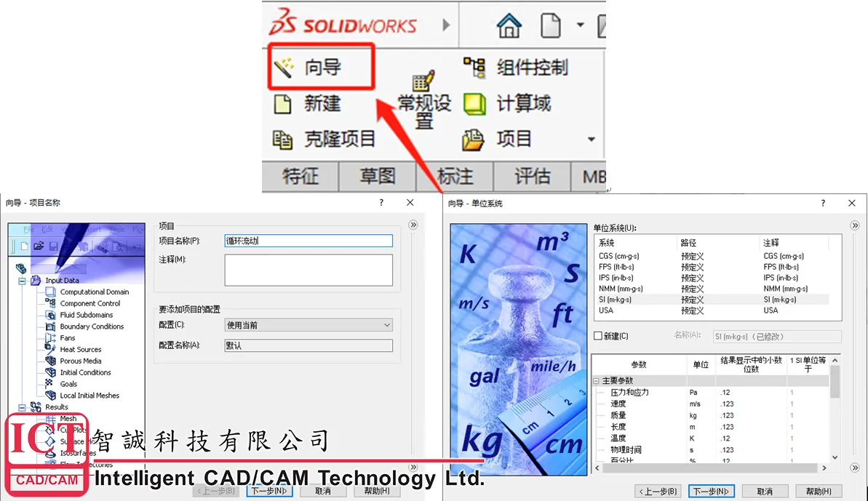The image size is (868, 501).
Task: Click the Wizard (向导) wand icon
Action: click(x=284, y=68)
